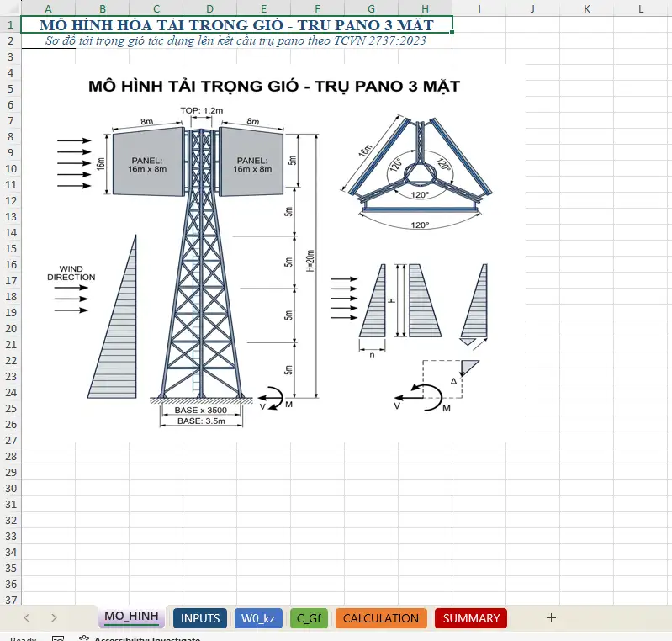The width and height of the screenshot is (672, 641).
Task: Select the MO_HINH sheet tab
Action: (131, 617)
